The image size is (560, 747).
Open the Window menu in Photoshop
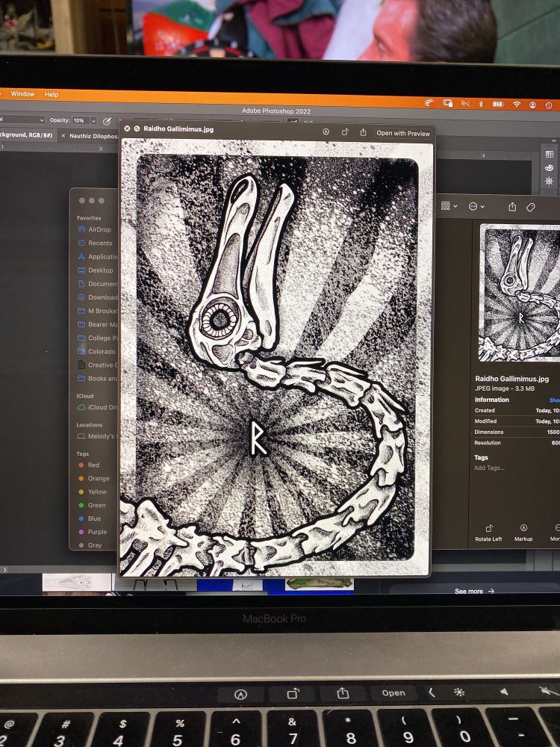point(22,94)
